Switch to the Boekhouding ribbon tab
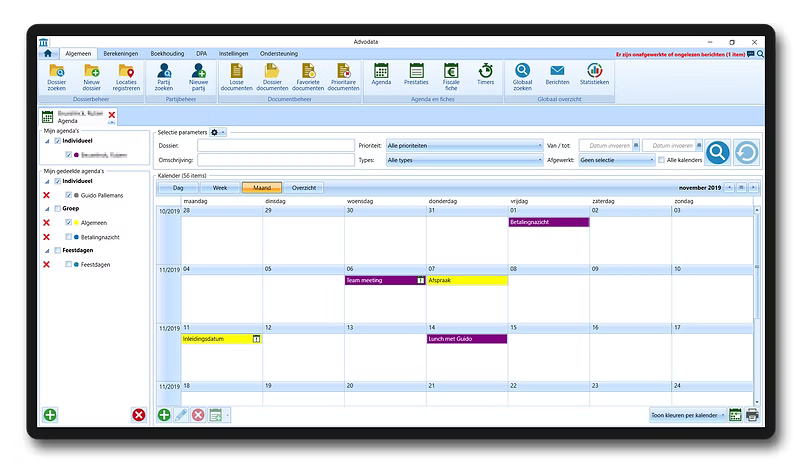 pos(166,52)
